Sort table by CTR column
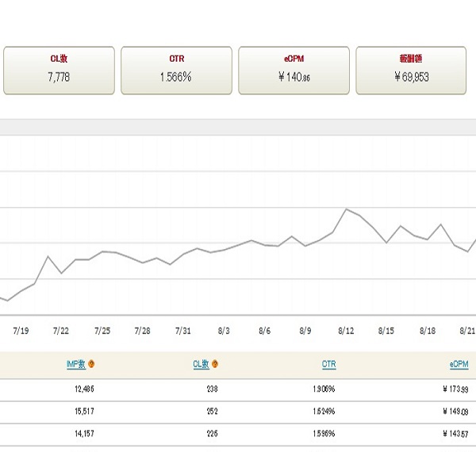The width and height of the screenshot is (476, 452). tap(328, 364)
